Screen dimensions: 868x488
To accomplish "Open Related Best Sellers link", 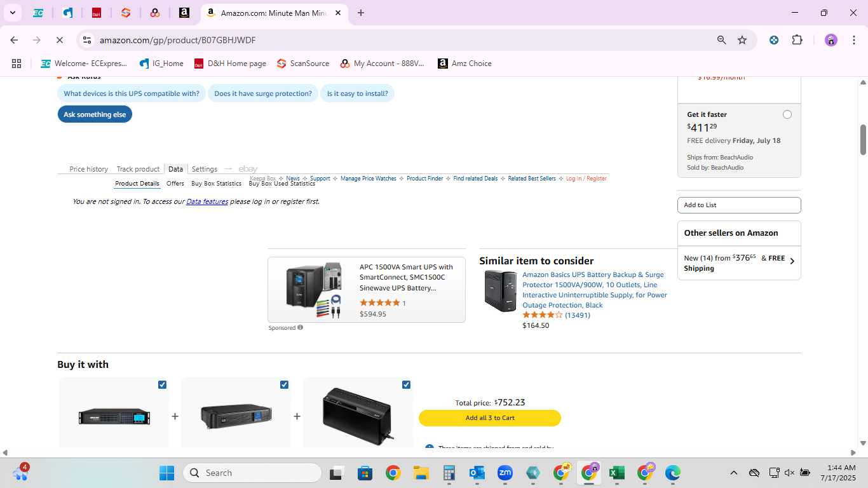I will point(531,179).
